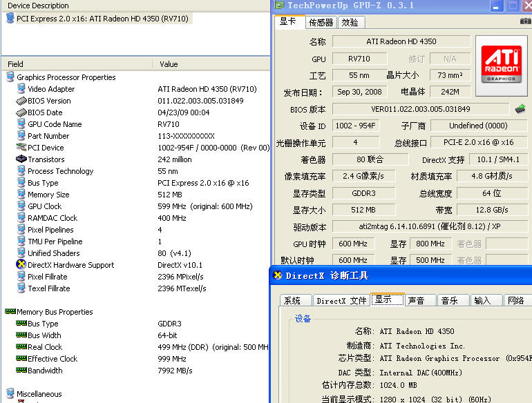Click the DirectX diagnostic tool title icon
Image resolution: width=532 pixels, height=403 pixels.
click(x=278, y=275)
